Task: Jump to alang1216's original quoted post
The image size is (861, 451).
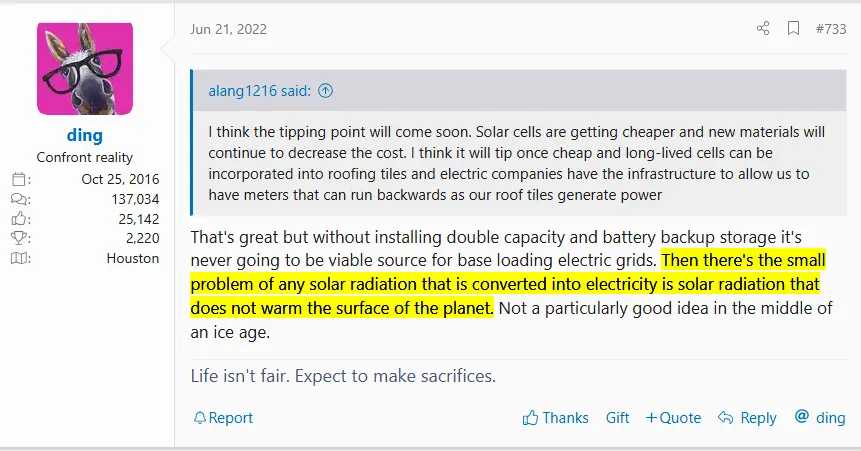Action: [x=326, y=91]
